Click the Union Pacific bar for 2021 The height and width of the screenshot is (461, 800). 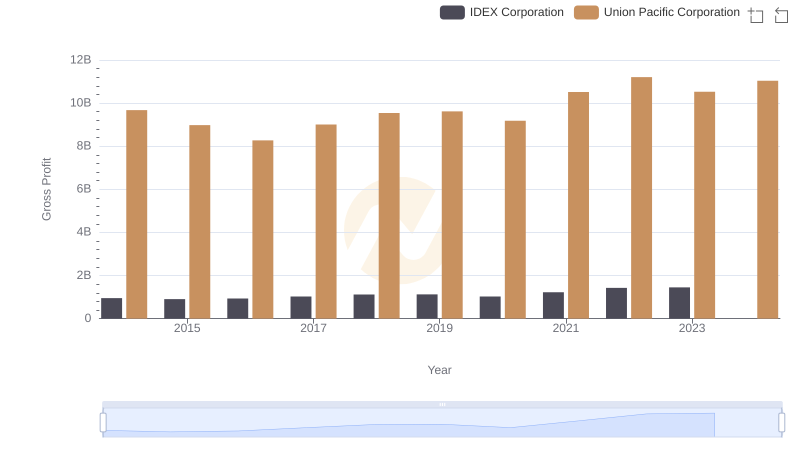579,205
